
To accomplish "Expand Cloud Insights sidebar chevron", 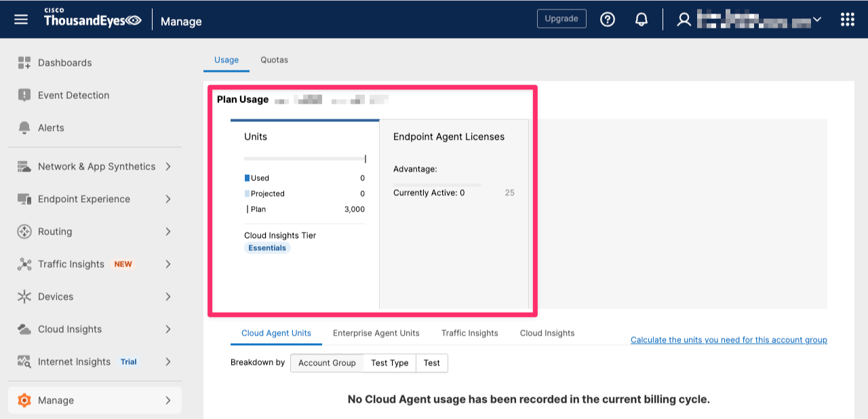I will point(168,330).
